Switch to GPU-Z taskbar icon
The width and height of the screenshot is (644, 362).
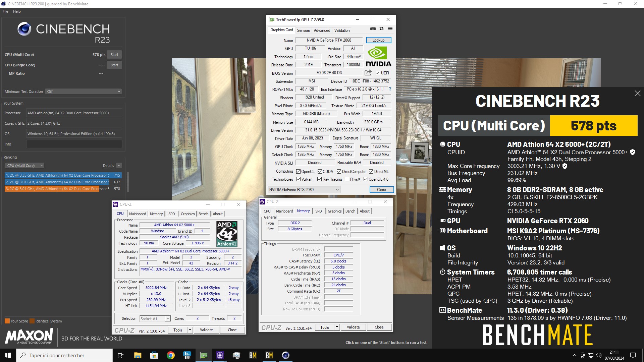pyautogui.click(x=204, y=355)
